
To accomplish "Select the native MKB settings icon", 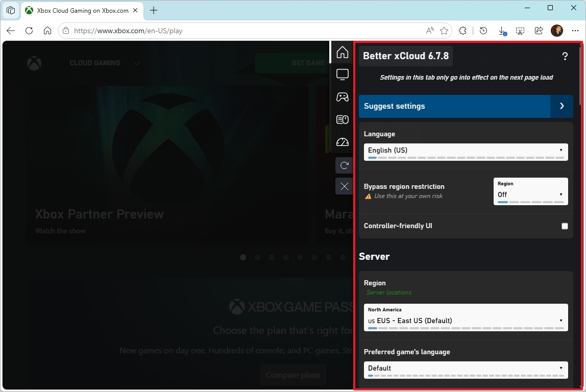I will 342,119.
